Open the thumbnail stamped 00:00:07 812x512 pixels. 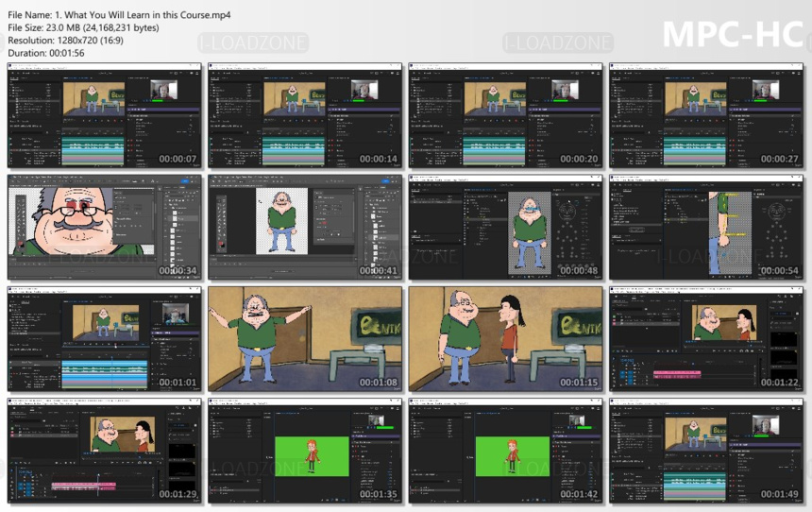(x=104, y=115)
